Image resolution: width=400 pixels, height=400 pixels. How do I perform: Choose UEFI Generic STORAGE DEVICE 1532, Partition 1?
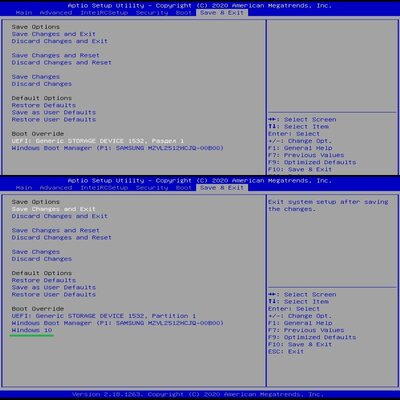104,316
